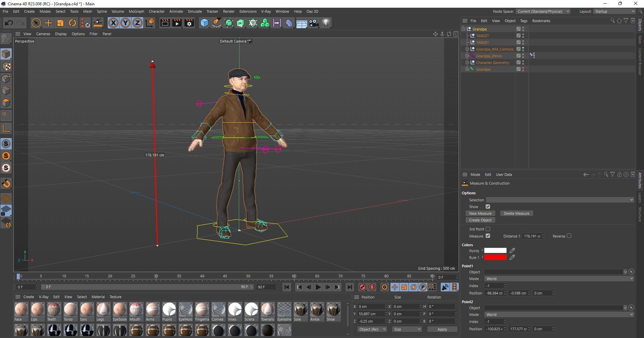Click Render View clapperboard icon
Screen dimensions: 644x338
point(165,23)
